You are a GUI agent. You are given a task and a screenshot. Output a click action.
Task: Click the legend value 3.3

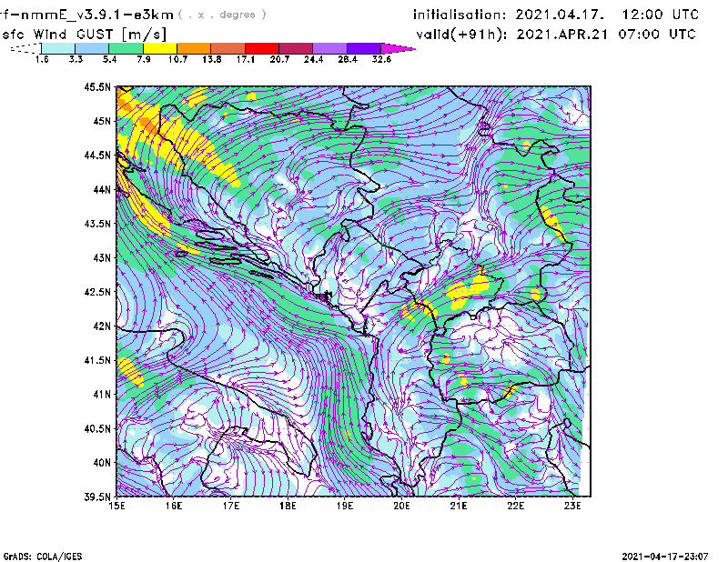pos(76,59)
